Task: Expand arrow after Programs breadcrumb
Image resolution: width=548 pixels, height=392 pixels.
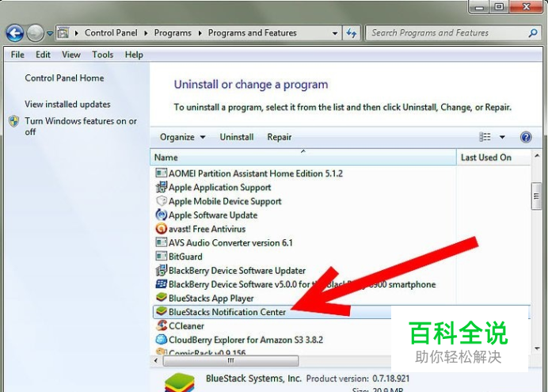Action: [x=200, y=33]
